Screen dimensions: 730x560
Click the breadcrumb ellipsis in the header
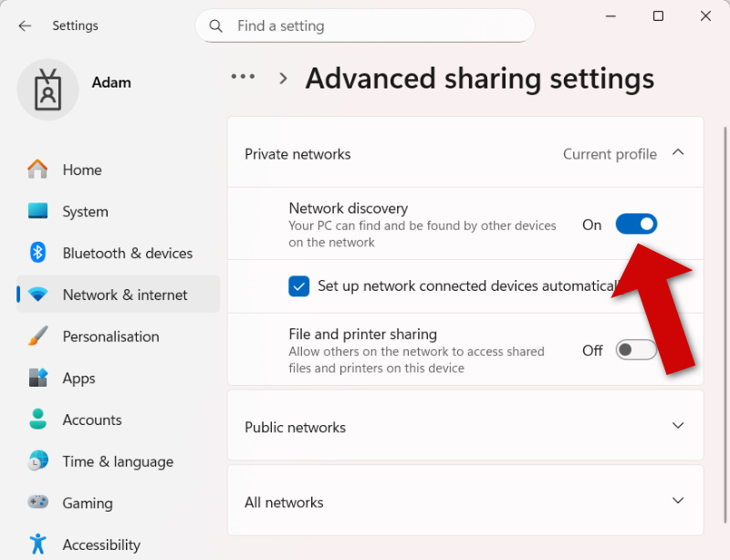(243, 78)
